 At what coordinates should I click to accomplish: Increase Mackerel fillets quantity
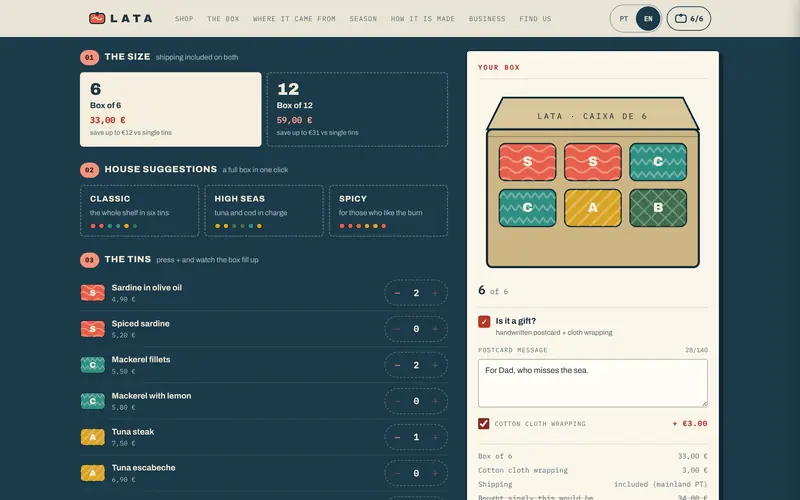coord(435,365)
